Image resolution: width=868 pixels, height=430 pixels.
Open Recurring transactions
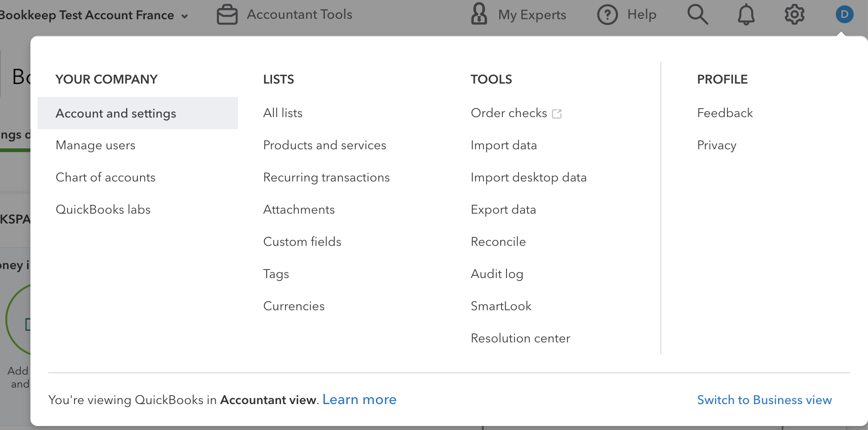point(326,177)
